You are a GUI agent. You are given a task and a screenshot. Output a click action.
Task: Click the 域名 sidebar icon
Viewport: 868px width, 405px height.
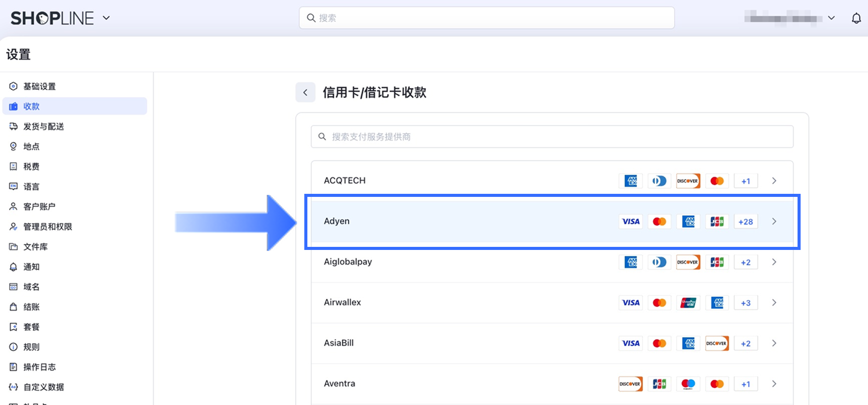click(13, 287)
